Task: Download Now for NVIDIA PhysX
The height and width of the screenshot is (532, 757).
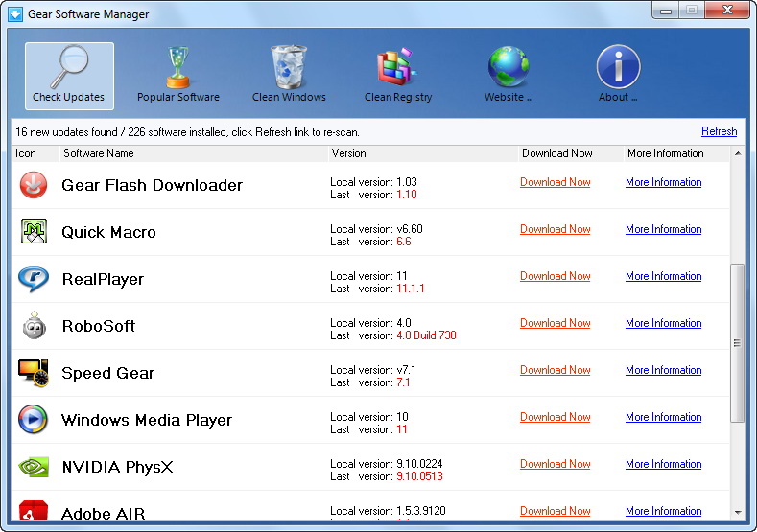Action: [556, 464]
